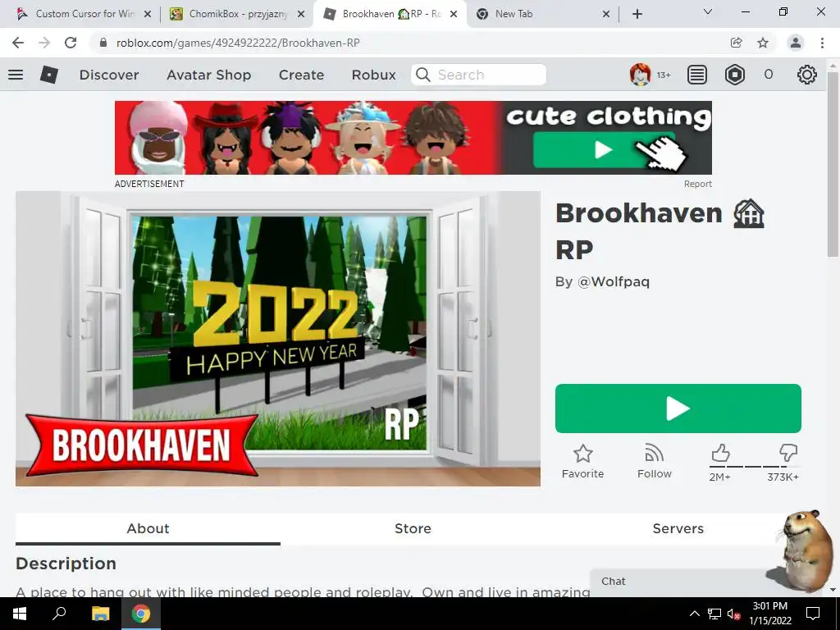The height and width of the screenshot is (630, 840).
Task: Reload the page in Chrome
Action: coord(71,43)
